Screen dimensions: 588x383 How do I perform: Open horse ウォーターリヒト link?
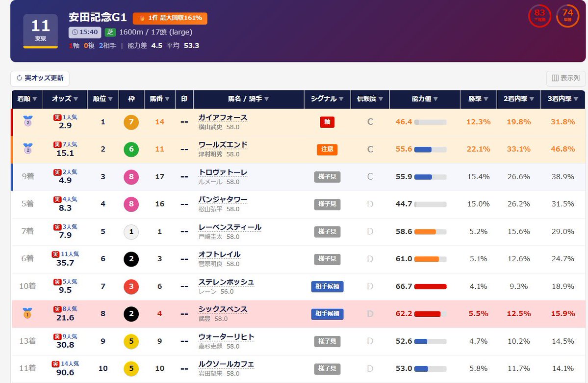(226, 337)
